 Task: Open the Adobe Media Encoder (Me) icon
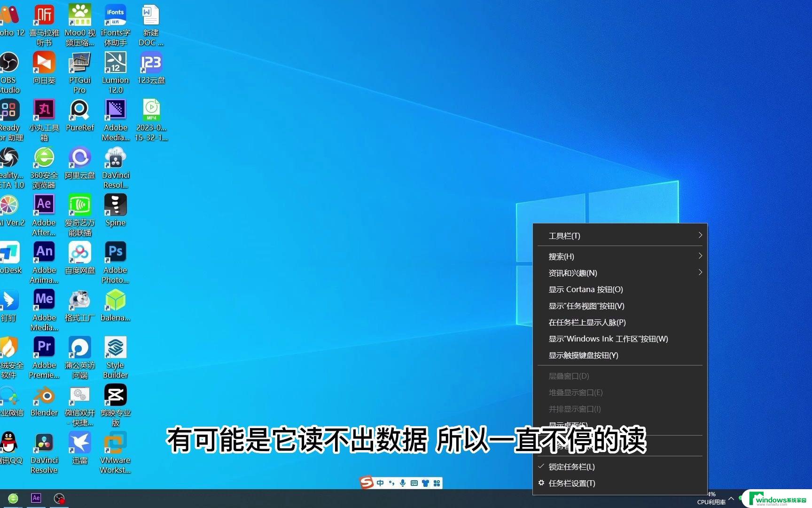coord(44,310)
